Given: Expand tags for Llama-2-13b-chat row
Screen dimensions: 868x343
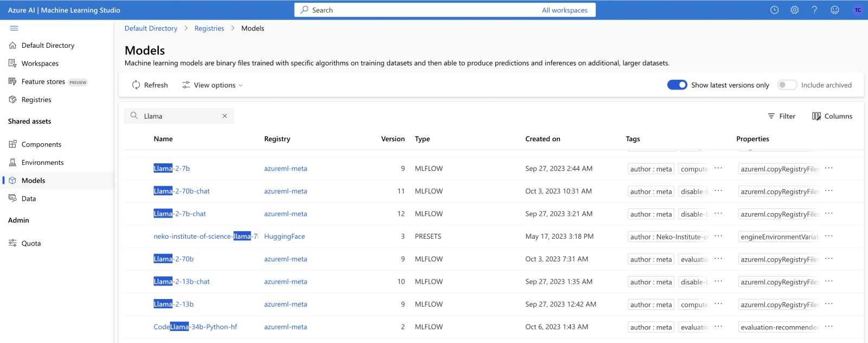Looking at the screenshot, I should 718,282.
